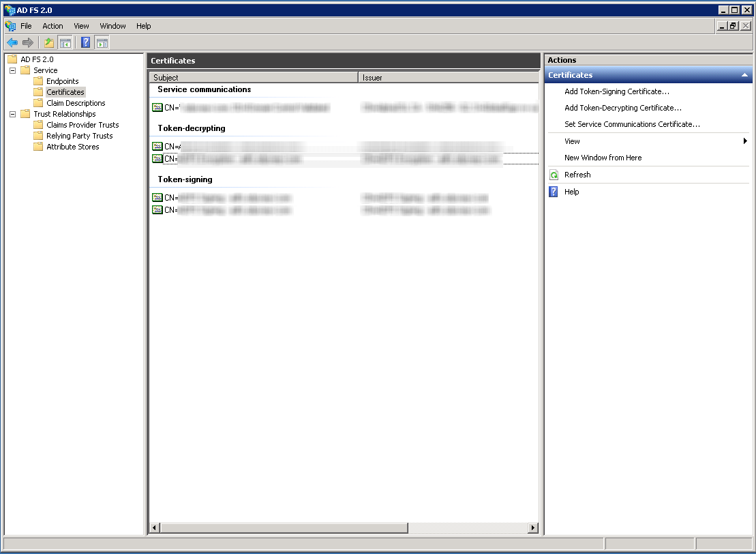The image size is (756, 554).
Task: Open the Help menu
Action: pyautogui.click(x=143, y=26)
